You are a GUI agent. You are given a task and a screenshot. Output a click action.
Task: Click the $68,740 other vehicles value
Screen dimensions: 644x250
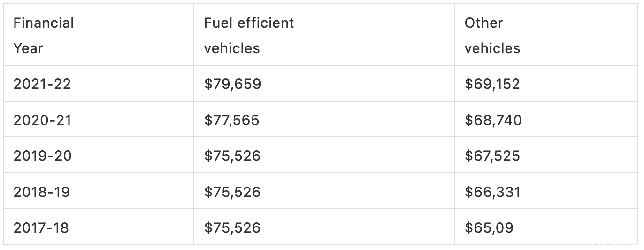click(493, 120)
